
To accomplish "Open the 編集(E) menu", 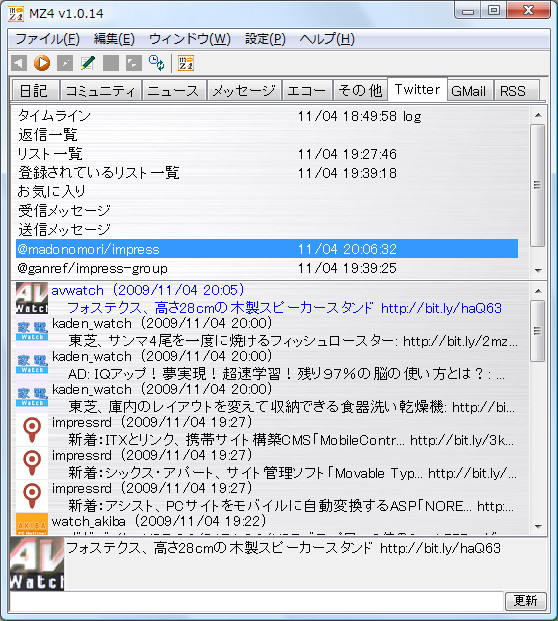I will click(114, 39).
